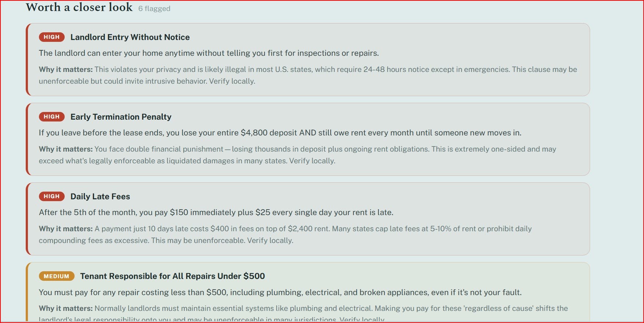644x323 pixels.
Task: Select the Daily Late Fees heading
Action: point(100,196)
